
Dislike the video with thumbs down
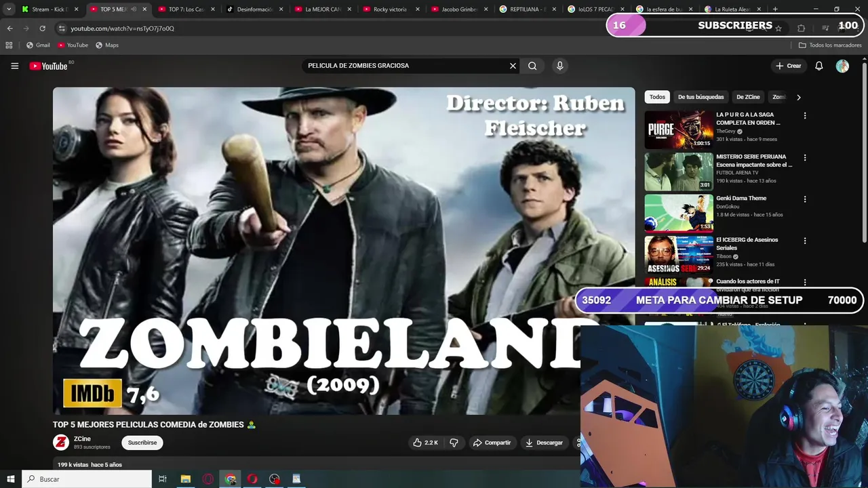click(454, 443)
